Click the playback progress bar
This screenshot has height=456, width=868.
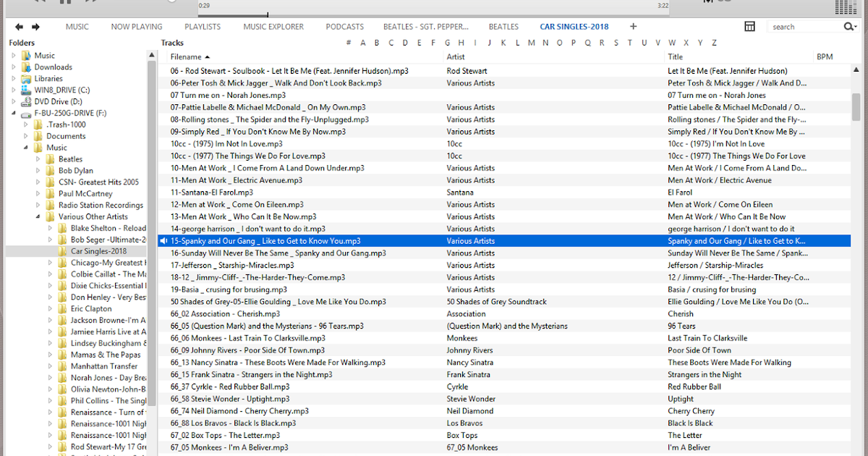[433, 14]
